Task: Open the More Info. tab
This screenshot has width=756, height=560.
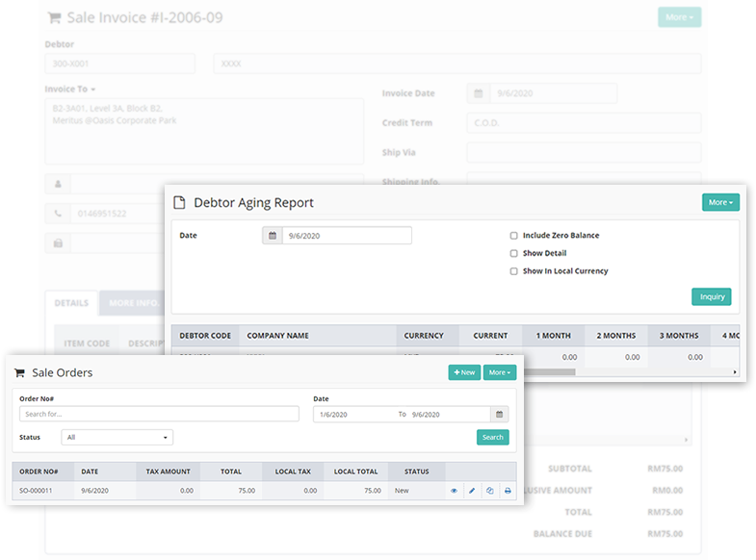Action: click(x=133, y=303)
